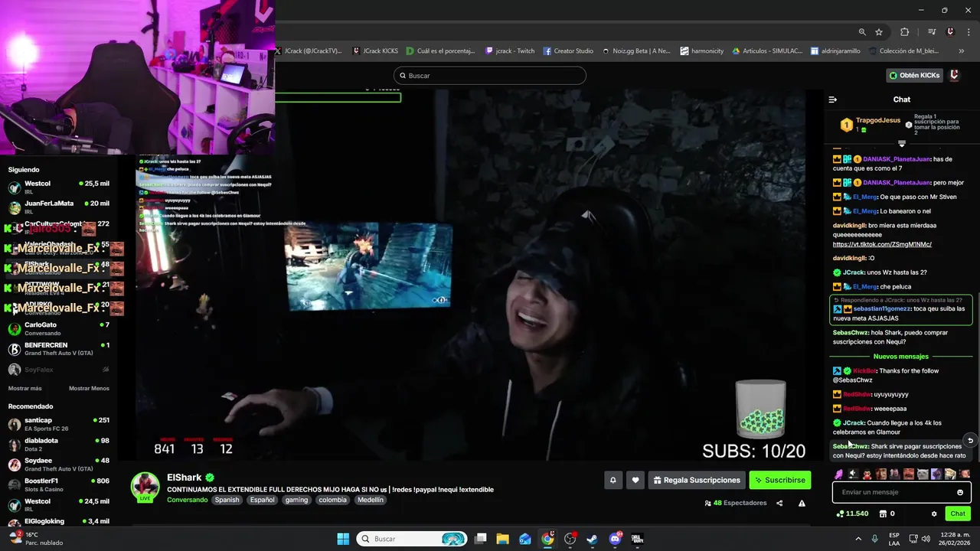Click the Conversando category link under title
The image size is (980, 551).
(188, 500)
